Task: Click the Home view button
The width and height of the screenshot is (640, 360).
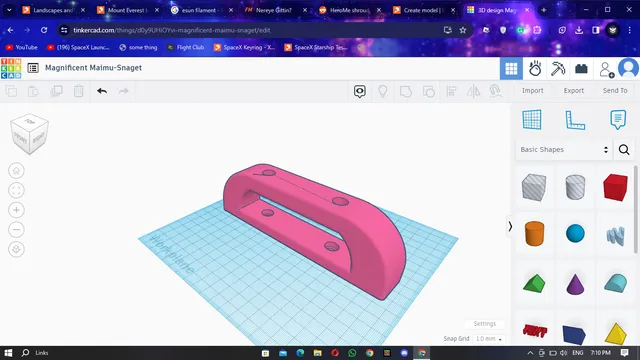Action: [x=16, y=171]
